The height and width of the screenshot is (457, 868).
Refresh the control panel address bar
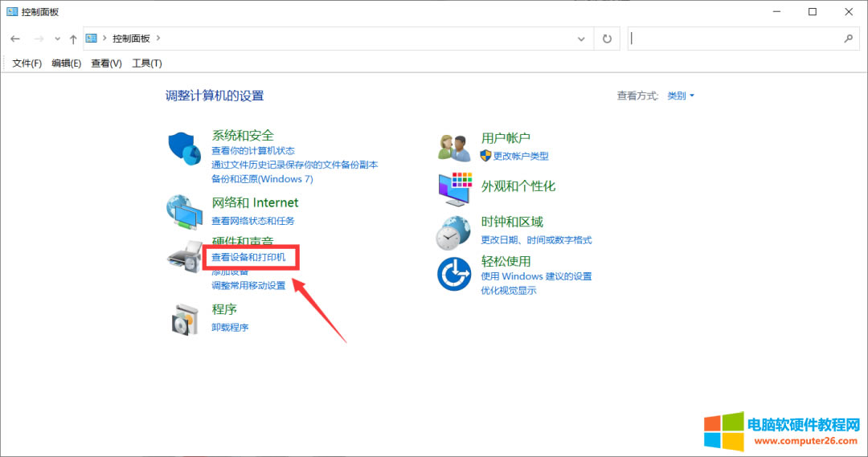tap(607, 39)
